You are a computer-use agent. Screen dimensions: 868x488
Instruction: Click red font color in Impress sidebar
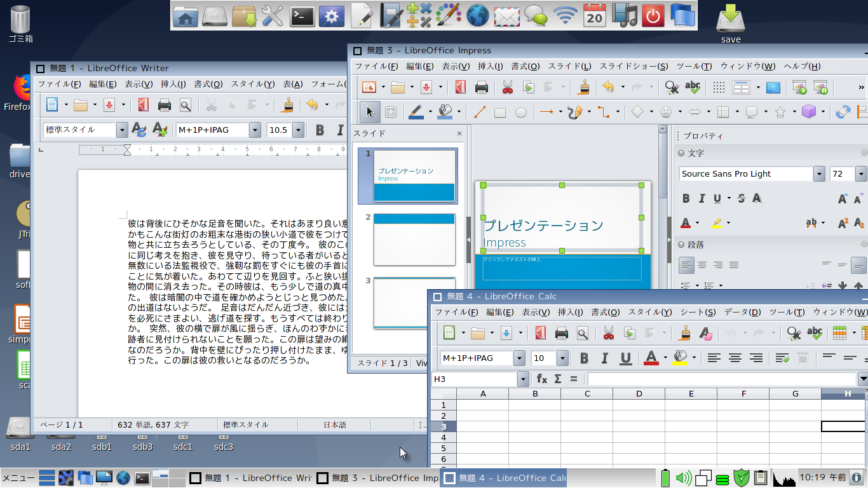(x=686, y=223)
